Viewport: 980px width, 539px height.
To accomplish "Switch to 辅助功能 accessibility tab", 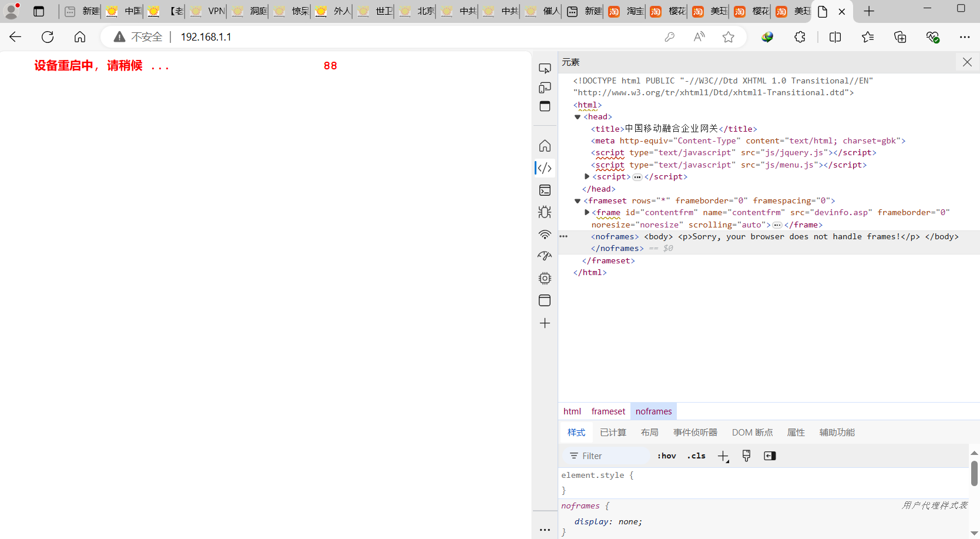I will 837,433.
